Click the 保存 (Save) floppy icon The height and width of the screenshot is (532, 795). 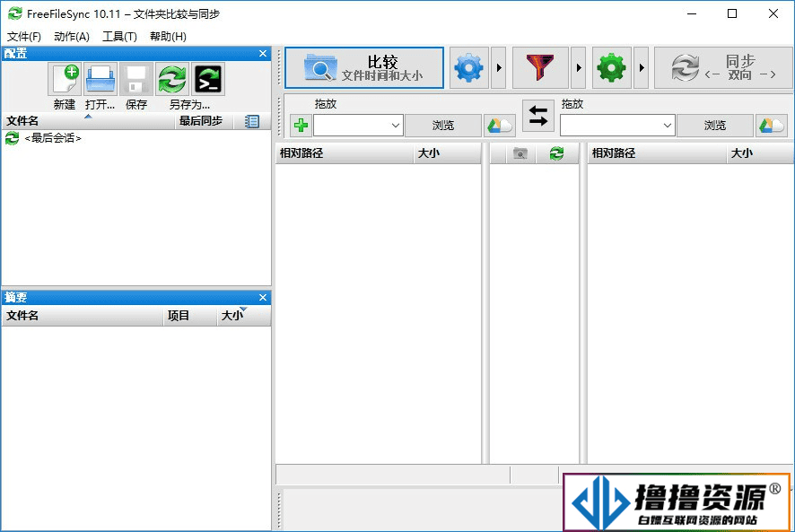pyautogui.click(x=135, y=79)
